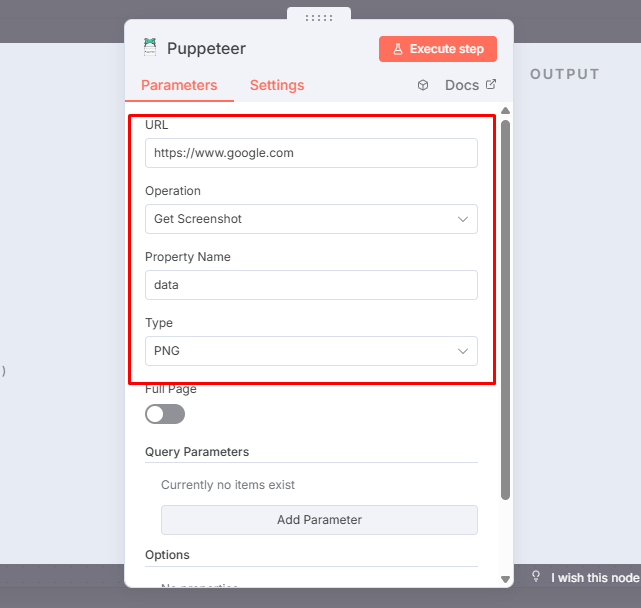Switch to the Settings tab
The height and width of the screenshot is (608, 641).
click(277, 85)
